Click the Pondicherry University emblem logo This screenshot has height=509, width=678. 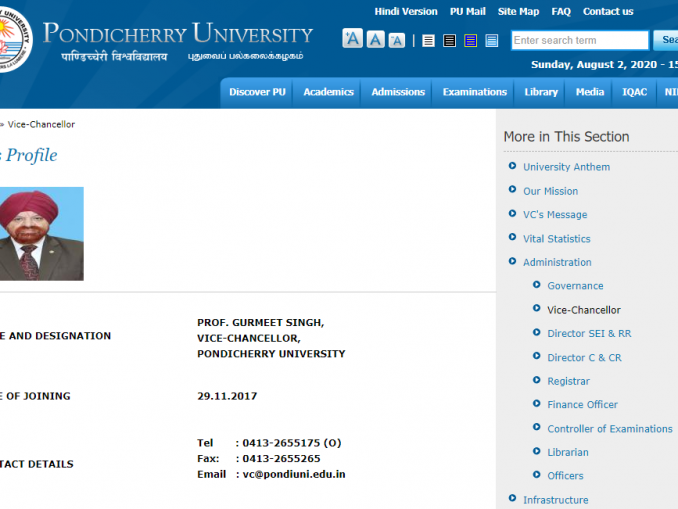click(14, 39)
